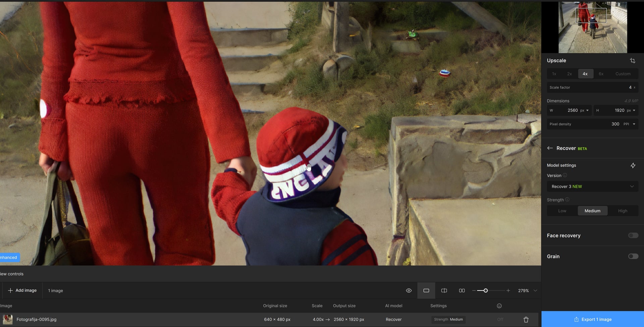Click the back arrow next to Recover
Screen dimensions: 644x327
tap(550, 148)
